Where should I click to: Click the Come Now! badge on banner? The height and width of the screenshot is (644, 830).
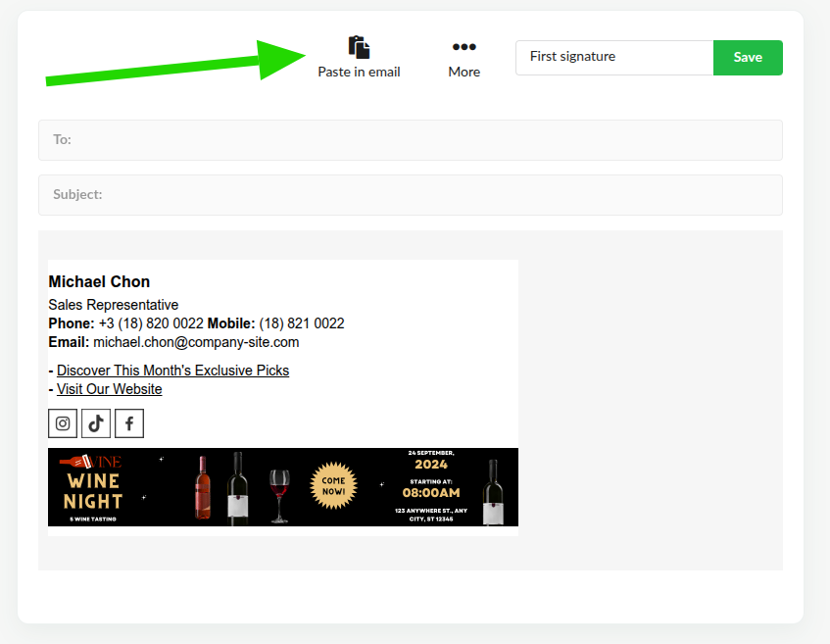[x=333, y=487]
